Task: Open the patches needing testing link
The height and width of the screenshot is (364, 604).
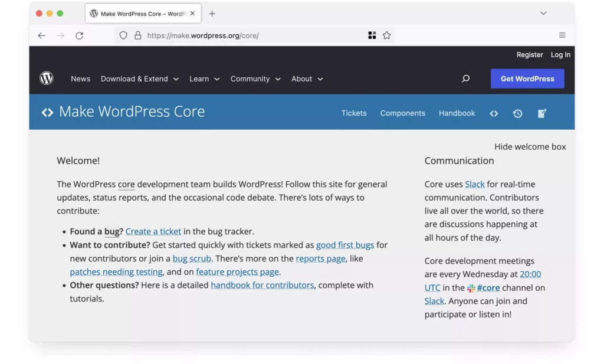Action: pos(116,272)
